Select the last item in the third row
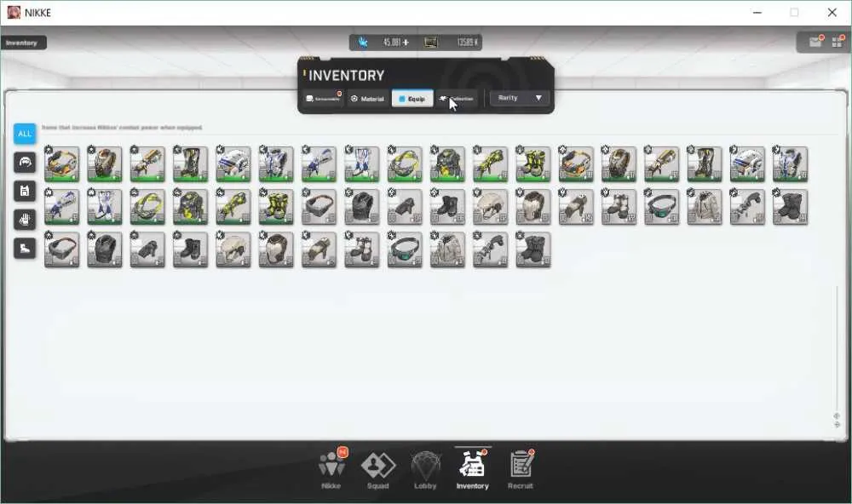 pyautogui.click(x=533, y=249)
